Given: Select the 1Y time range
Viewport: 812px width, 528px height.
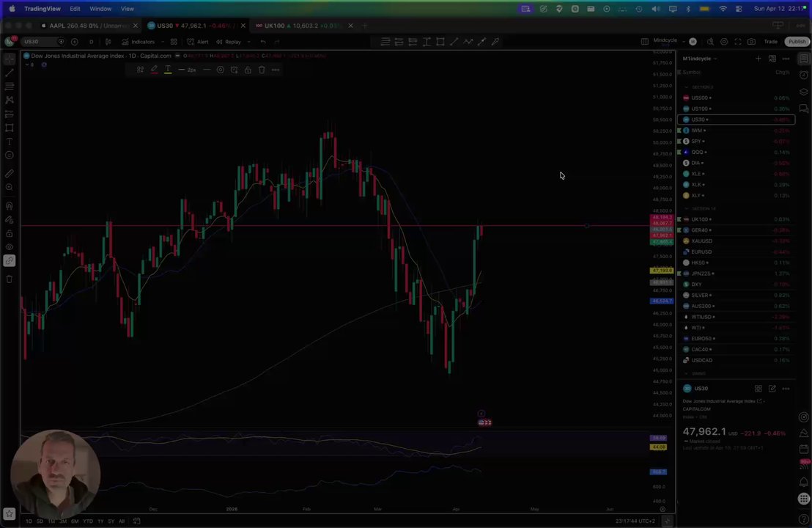Looking at the screenshot, I should click(100, 521).
